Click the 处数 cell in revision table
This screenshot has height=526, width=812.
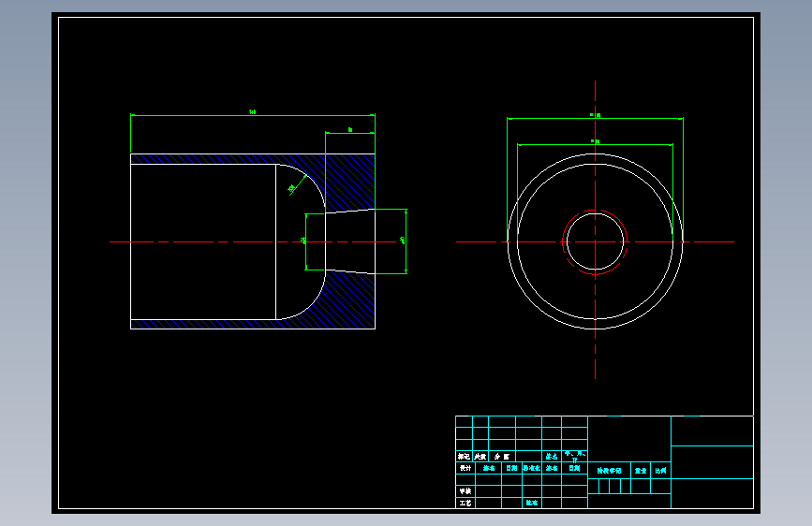[480, 456]
